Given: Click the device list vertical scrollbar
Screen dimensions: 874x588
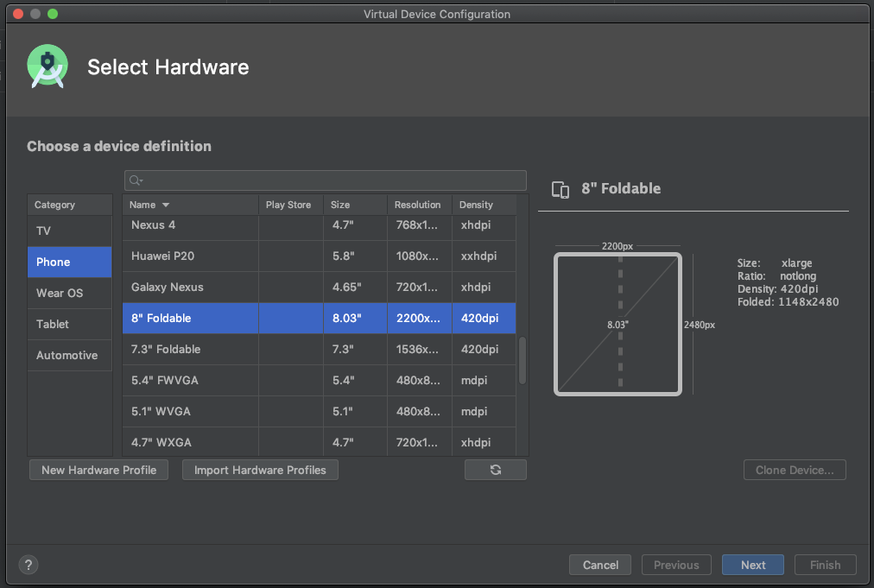Looking at the screenshot, I should (x=522, y=360).
